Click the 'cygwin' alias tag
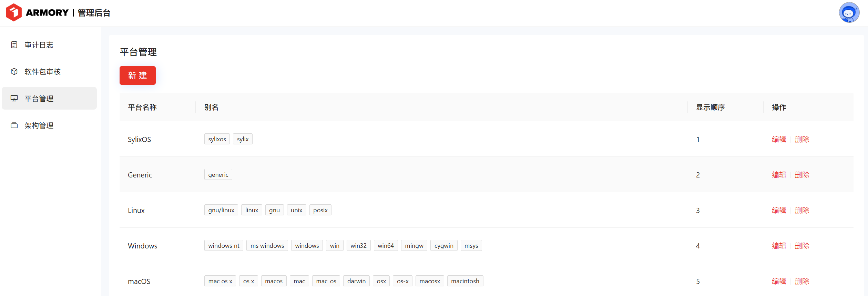This screenshot has width=868, height=296. point(443,246)
